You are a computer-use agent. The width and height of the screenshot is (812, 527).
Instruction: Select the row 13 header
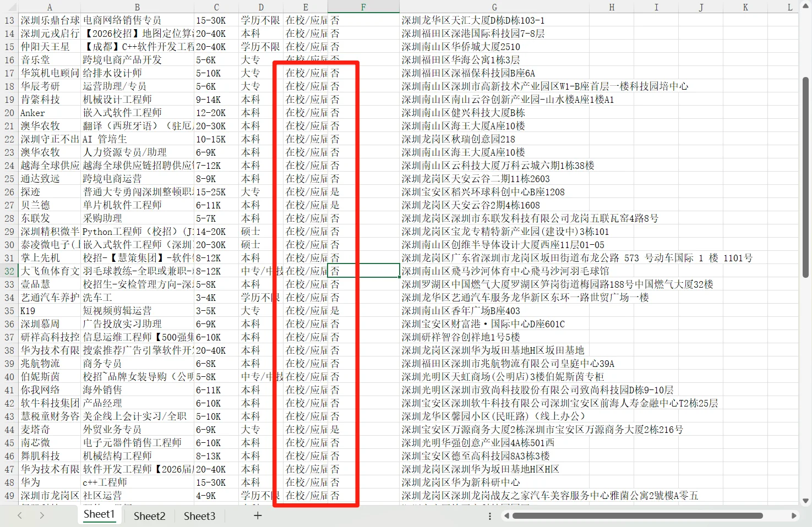click(9, 20)
